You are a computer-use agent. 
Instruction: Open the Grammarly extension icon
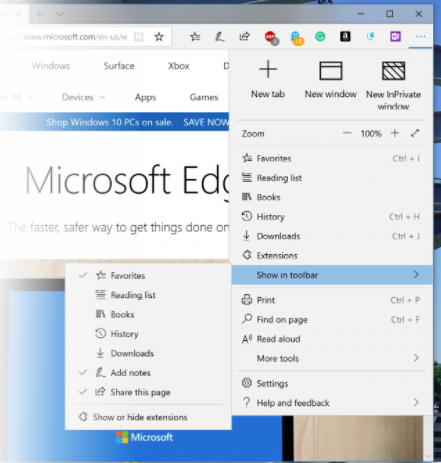pos(320,36)
